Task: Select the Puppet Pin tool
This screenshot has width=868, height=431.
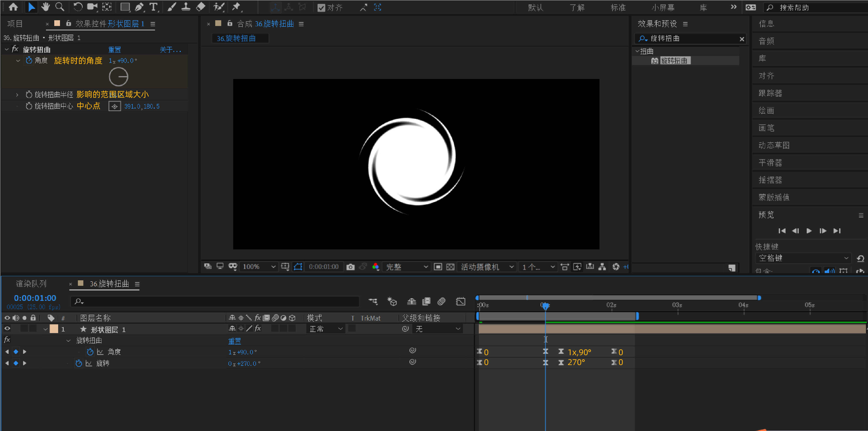Action: pos(237,7)
